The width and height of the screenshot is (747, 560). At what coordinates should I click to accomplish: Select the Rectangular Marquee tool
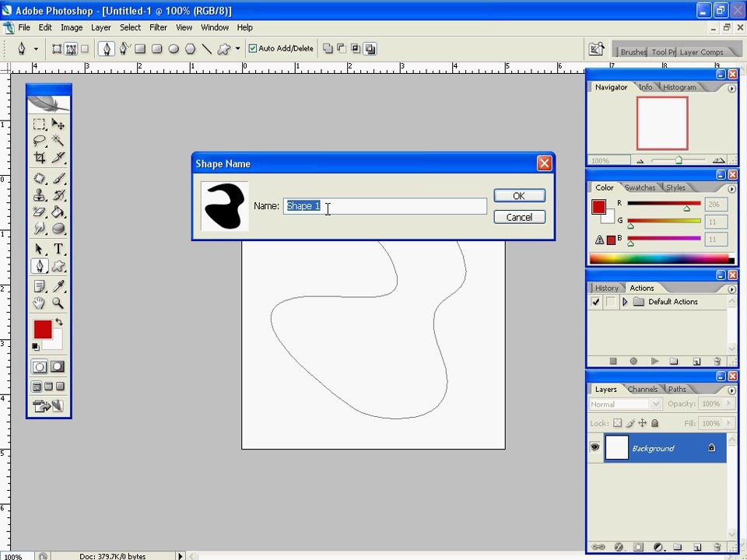40,124
